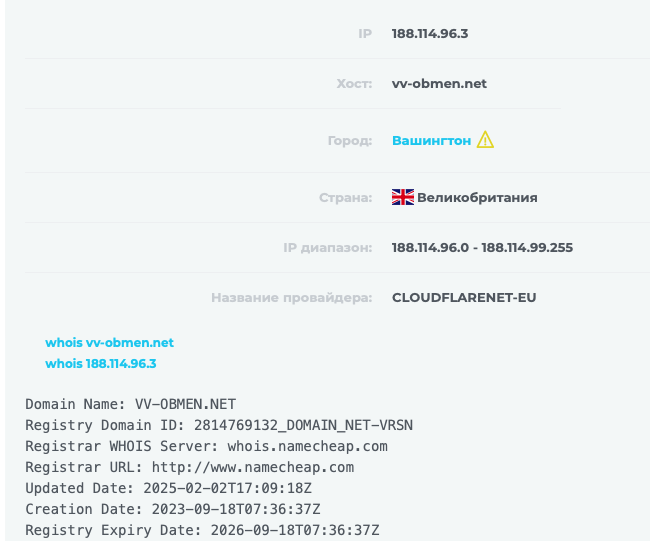The image size is (650, 541).
Task: Click the yellow warning triangle icon
Action: tap(485, 140)
